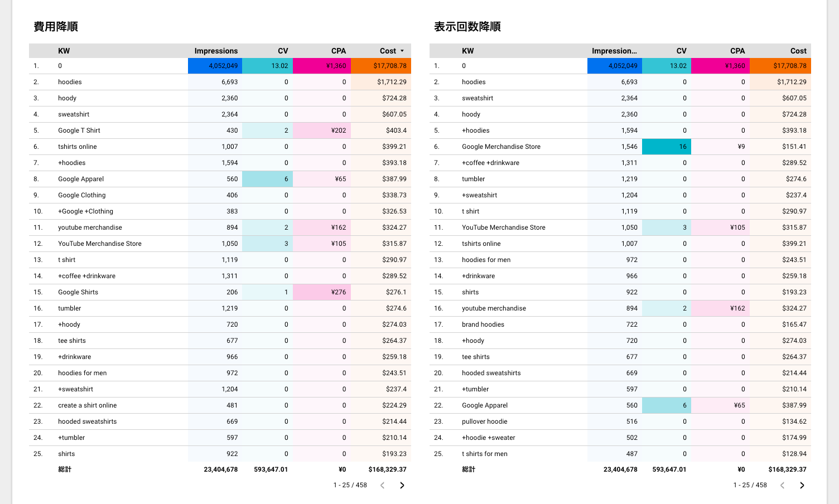Viewport: 839px width, 504px height.
Task: Click previous page arrow in right table
Action: click(782, 485)
